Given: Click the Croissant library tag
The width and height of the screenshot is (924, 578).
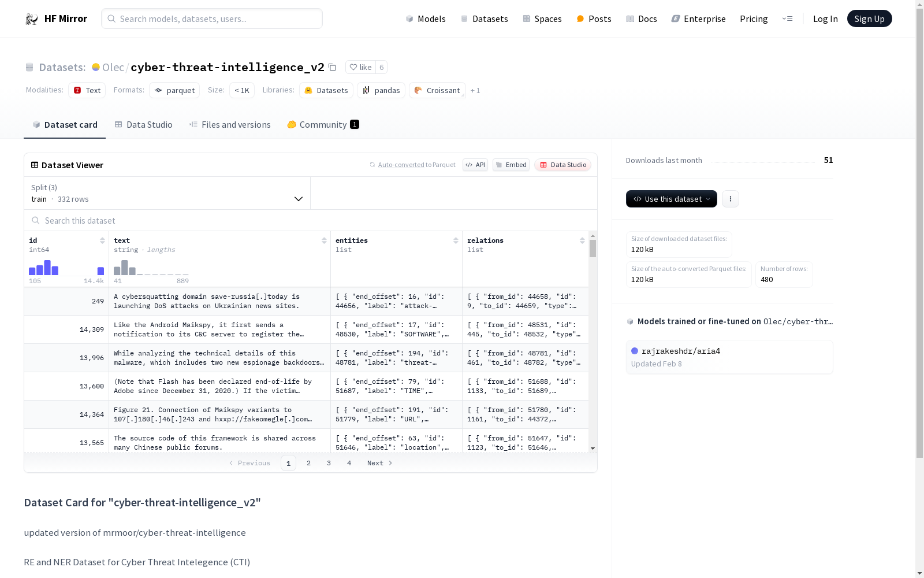Looking at the screenshot, I should pos(437,90).
